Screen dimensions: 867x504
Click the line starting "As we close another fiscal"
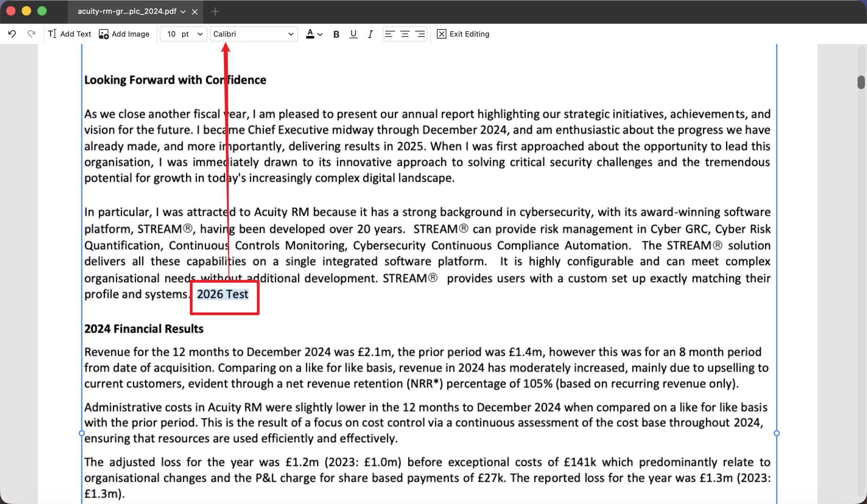coord(427,114)
